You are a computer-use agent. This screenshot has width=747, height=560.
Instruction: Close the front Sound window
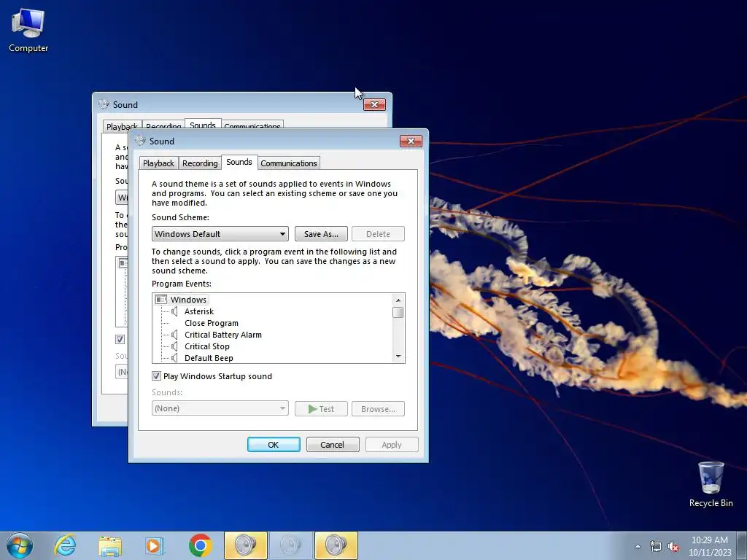coord(411,141)
